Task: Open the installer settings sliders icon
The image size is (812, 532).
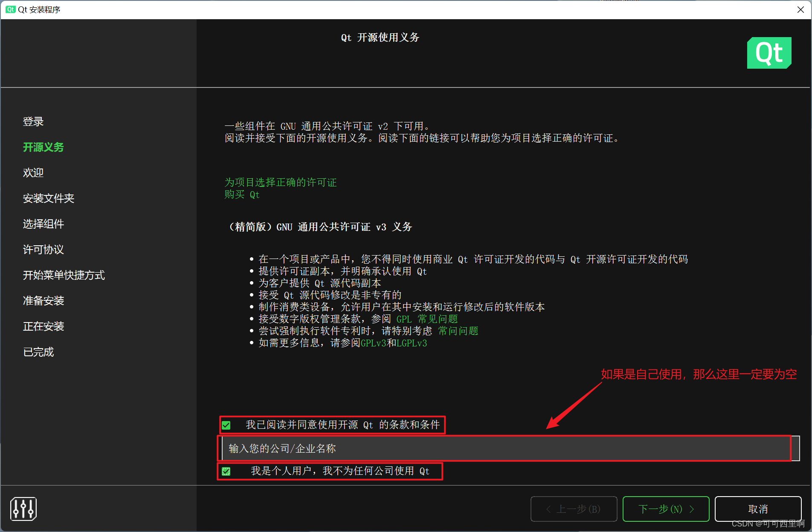Action: coord(23,509)
